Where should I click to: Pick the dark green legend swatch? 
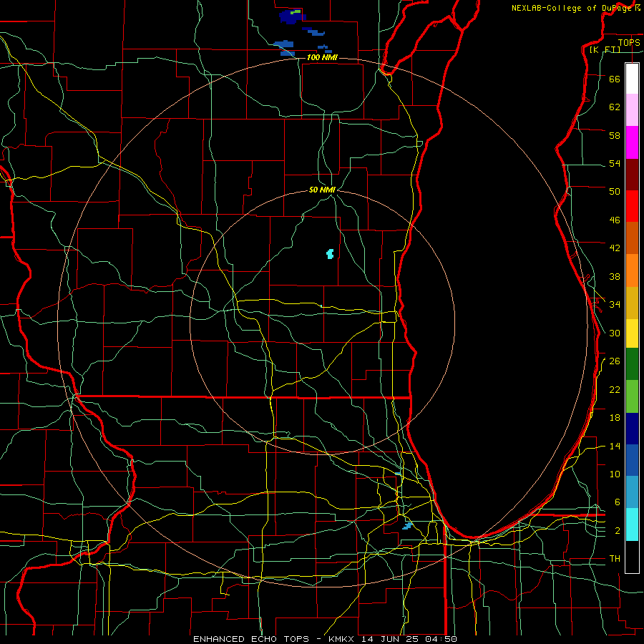[x=632, y=364]
